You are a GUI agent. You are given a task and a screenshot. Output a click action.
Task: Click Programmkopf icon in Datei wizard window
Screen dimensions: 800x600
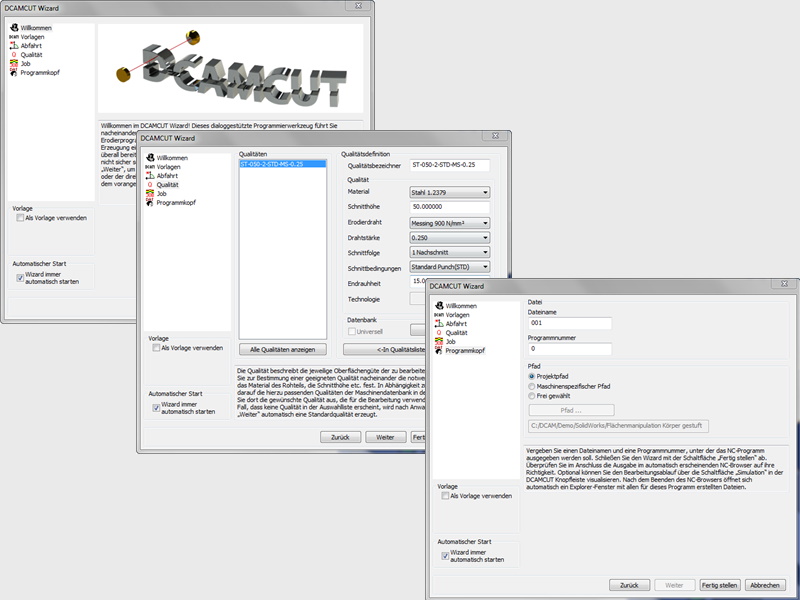coord(439,351)
